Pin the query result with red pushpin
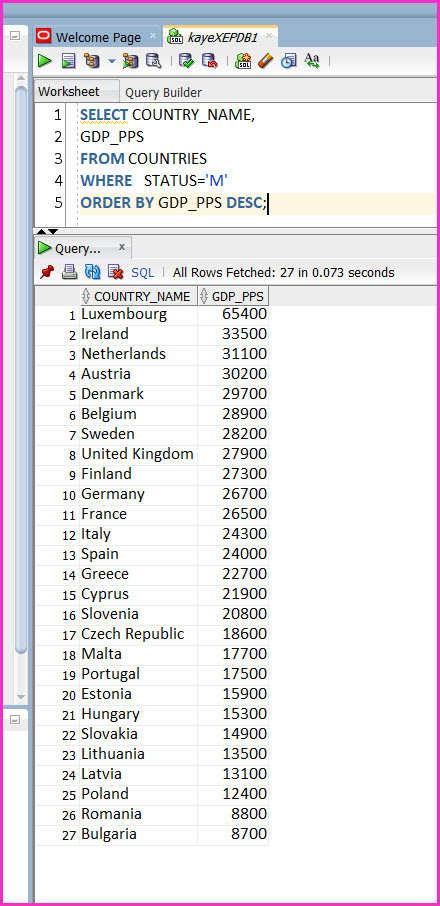Viewport: 440px width, 906px height. click(47, 272)
